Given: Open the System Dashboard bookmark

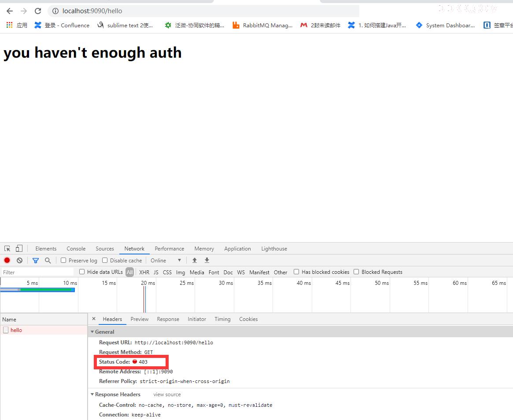Looking at the screenshot, I should pyautogui.click(x=445, y=25).
